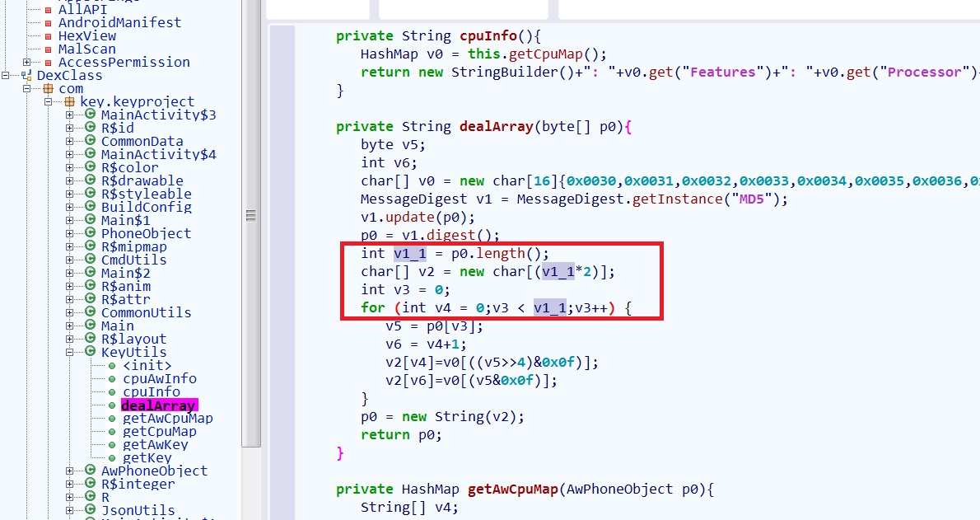Click the AndroidManifest item icon
The height and width of the screenshot is (520, 980).
[x=48, y=22]
